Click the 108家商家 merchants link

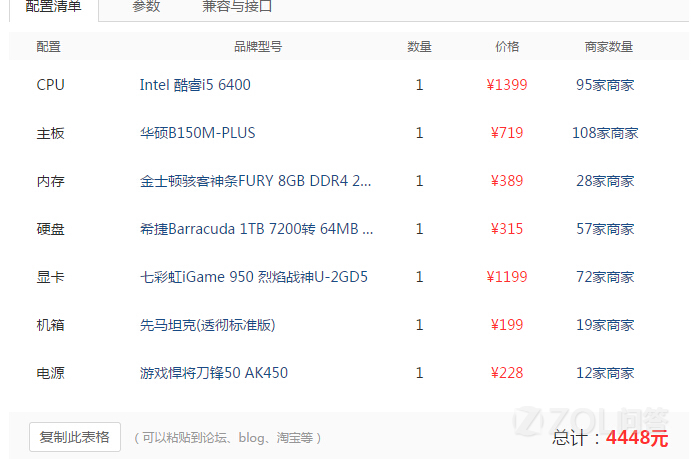tap(605, 133)
